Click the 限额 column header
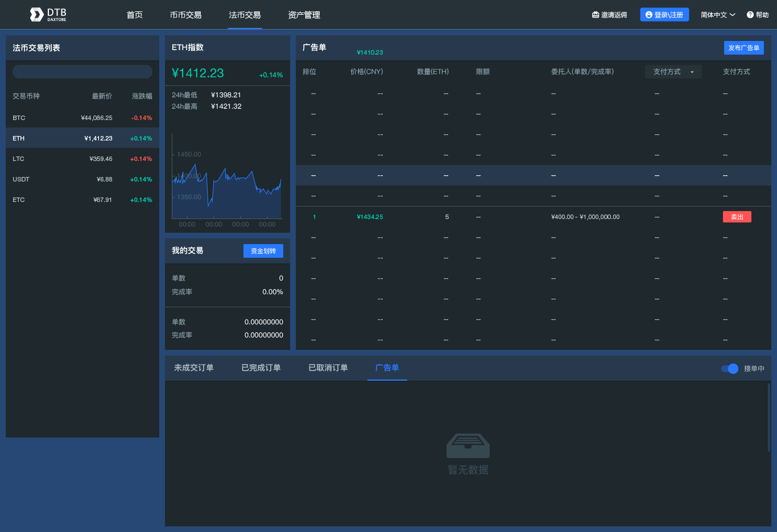 [x=483, y=72]
